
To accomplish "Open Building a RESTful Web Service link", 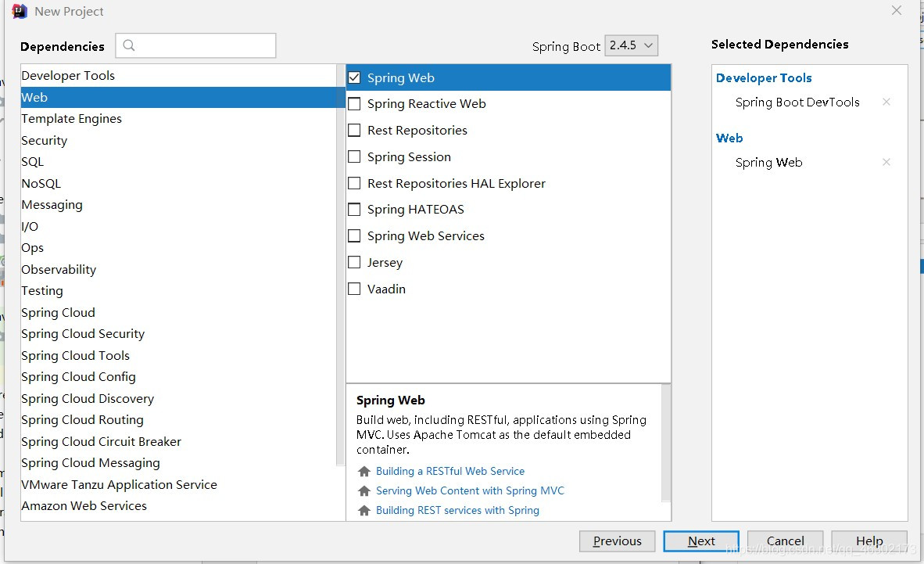I will tap(450, 472).
